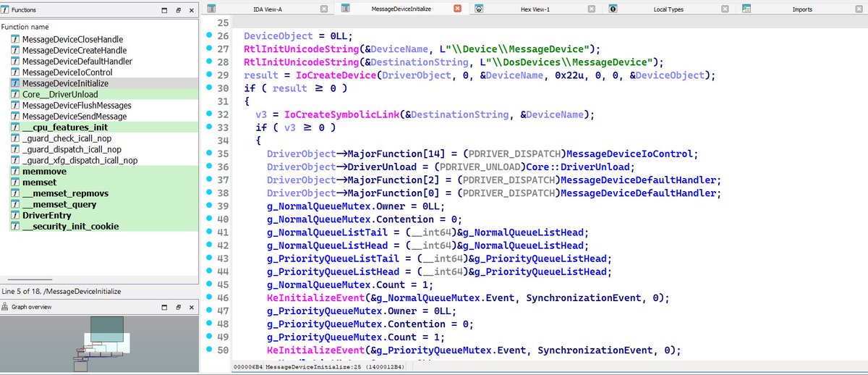Screen dimensions: 868x375
Task: Toggle breakpoint dot on line 27
Action: pos(208,49)
